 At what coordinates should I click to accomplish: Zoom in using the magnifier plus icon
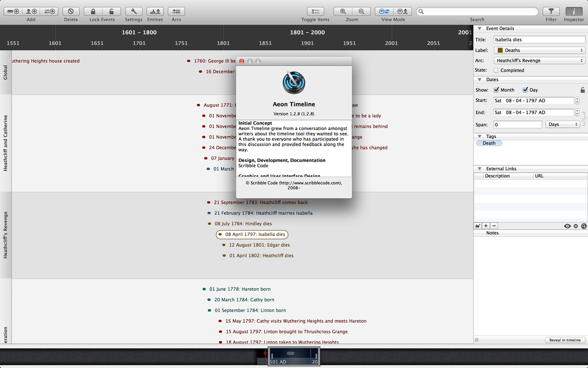coord(343,11)
